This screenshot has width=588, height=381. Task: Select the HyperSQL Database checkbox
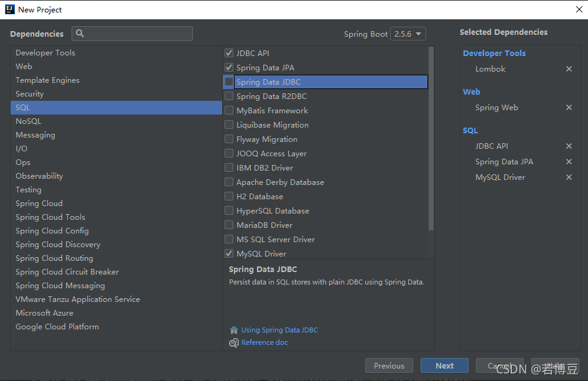pyautogui.click(x=229, y=210)
